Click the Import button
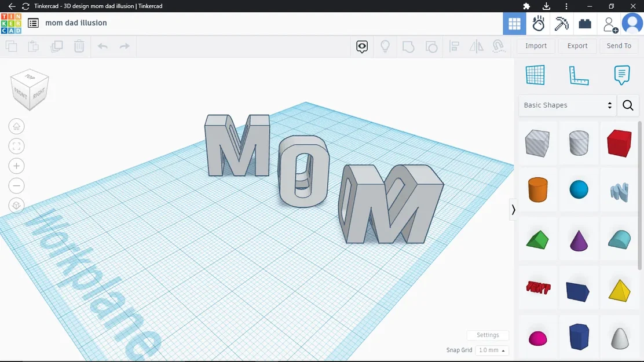Image resolution: width=644 pixels, height=362 pixels. coord(536,46)
